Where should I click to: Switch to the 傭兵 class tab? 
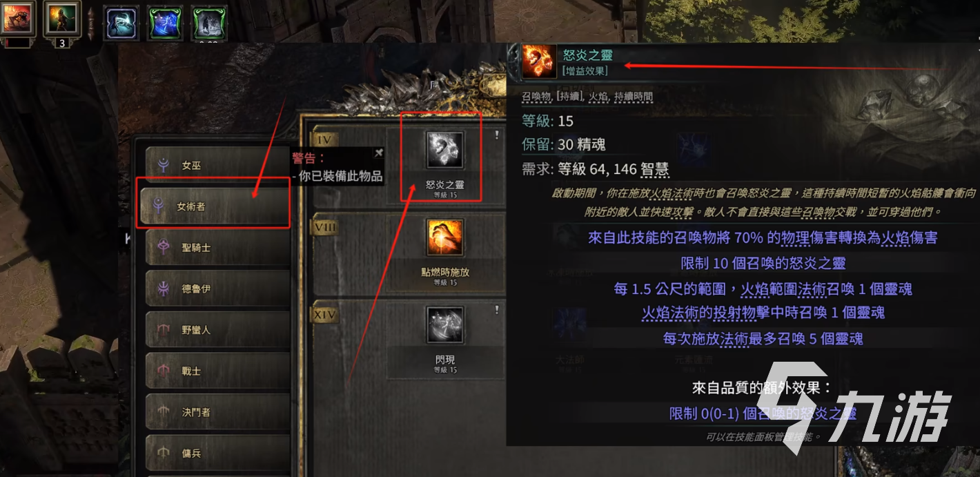pos(217,453)
